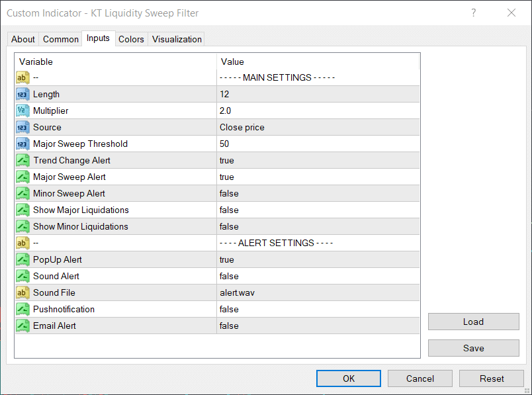Select the Multiplier variable name
This screenshot has height=395, width=532.
(x=50, y=111)
